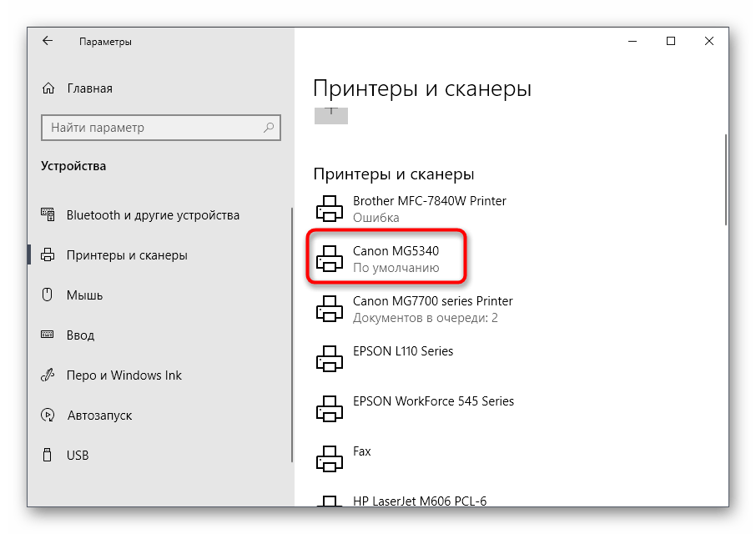Focus the Найти параметр search field
Viewport: 756px width, 534px height.
click(160, 127)
